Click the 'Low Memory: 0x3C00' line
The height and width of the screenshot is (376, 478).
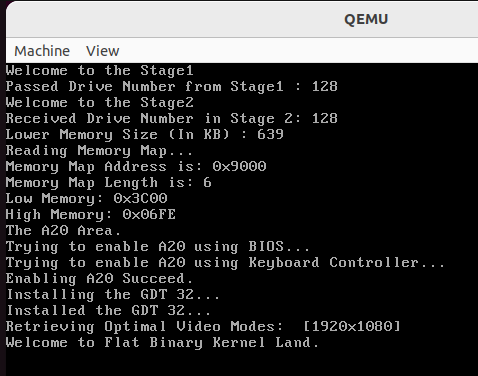click(x=86, y=199)
